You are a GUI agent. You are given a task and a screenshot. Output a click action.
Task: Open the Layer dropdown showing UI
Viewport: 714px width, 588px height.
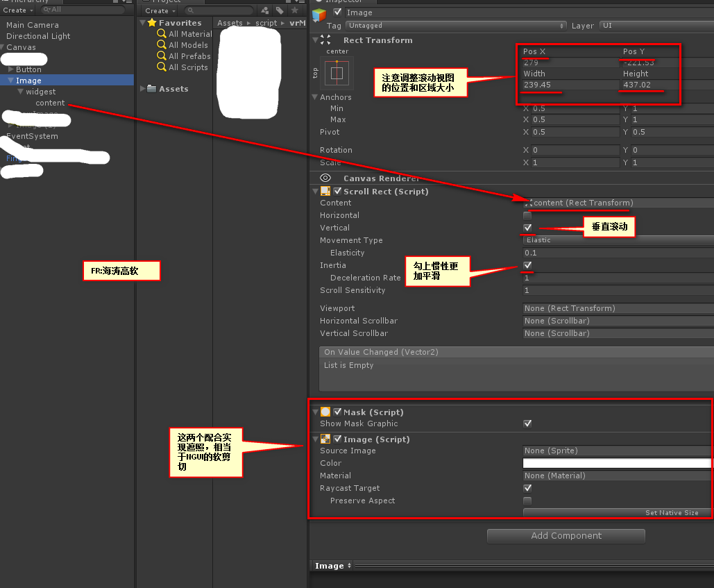tap(656, 26)
